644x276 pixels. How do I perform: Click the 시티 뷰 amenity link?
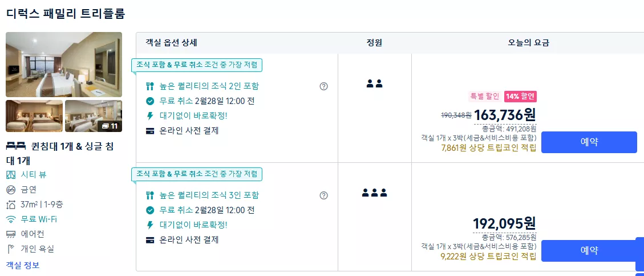[x=34, y=175]
